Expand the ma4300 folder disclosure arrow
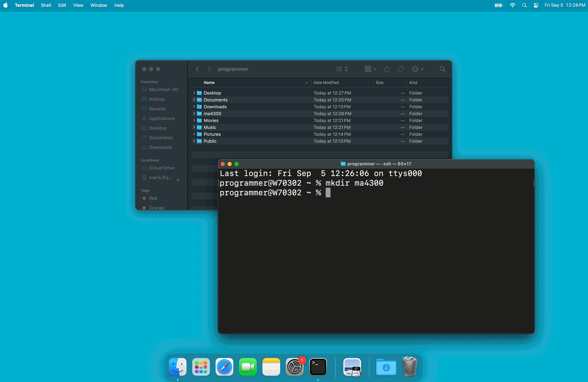This screenshot has height=382, width=588. (x=194, y=113)
